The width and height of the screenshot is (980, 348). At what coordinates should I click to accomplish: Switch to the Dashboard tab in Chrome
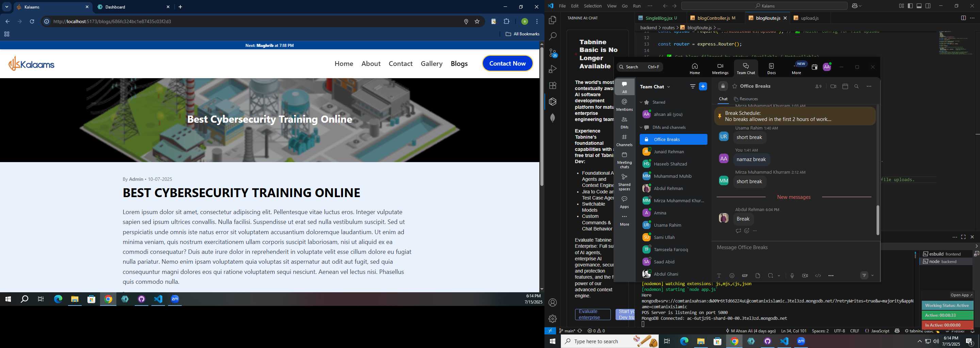click(x=134, y=7)
